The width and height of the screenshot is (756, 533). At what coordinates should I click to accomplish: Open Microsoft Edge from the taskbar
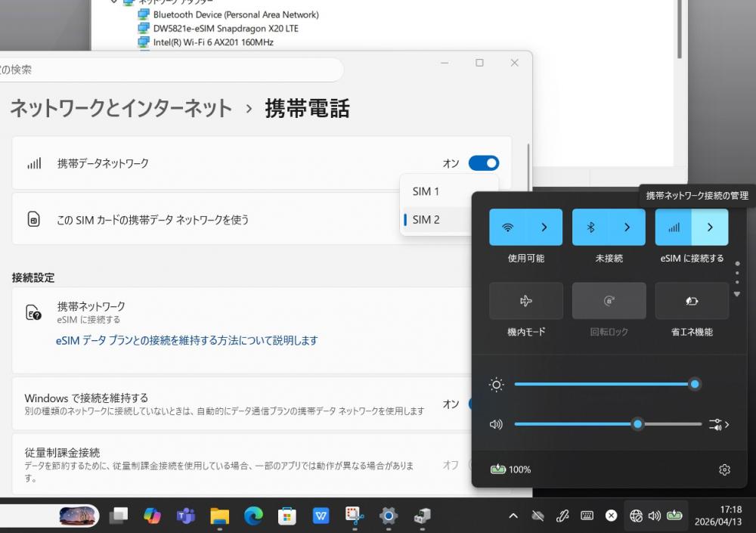click(x=253, y=516)
